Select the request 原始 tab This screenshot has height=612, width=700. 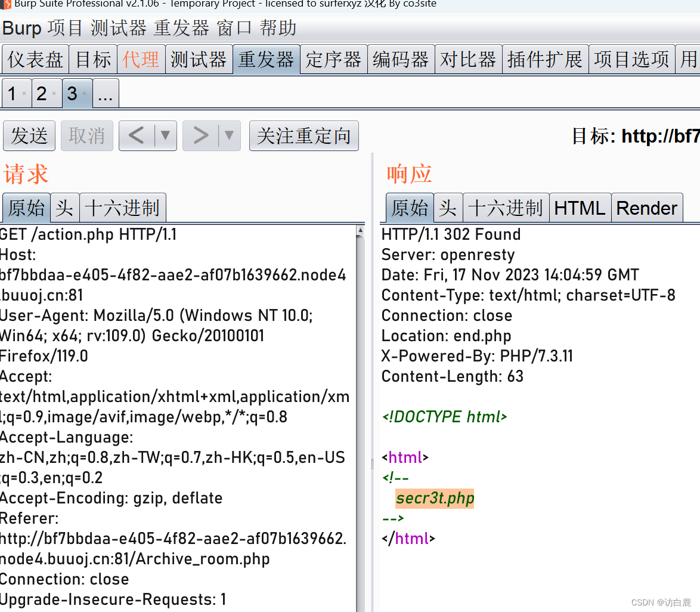[x=26, y=208]
